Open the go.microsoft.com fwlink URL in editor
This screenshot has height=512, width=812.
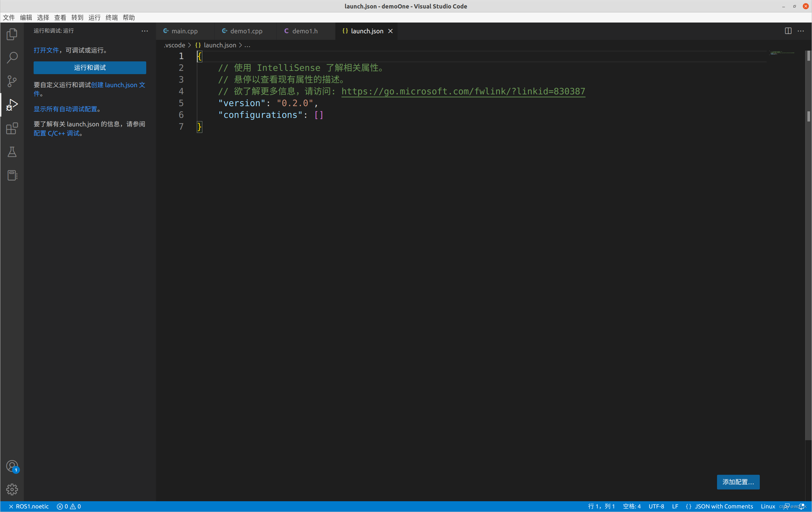click(x=463, y=91)
